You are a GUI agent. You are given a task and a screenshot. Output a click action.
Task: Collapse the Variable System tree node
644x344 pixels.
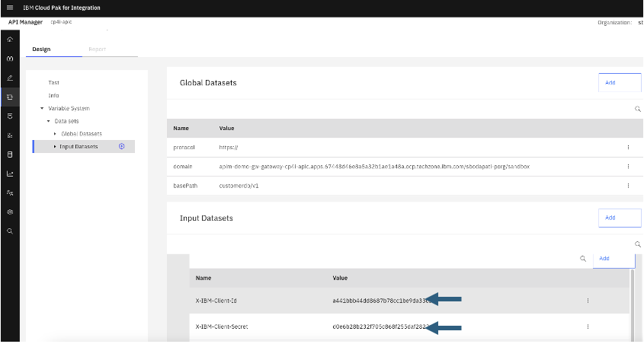coord(42,108)
